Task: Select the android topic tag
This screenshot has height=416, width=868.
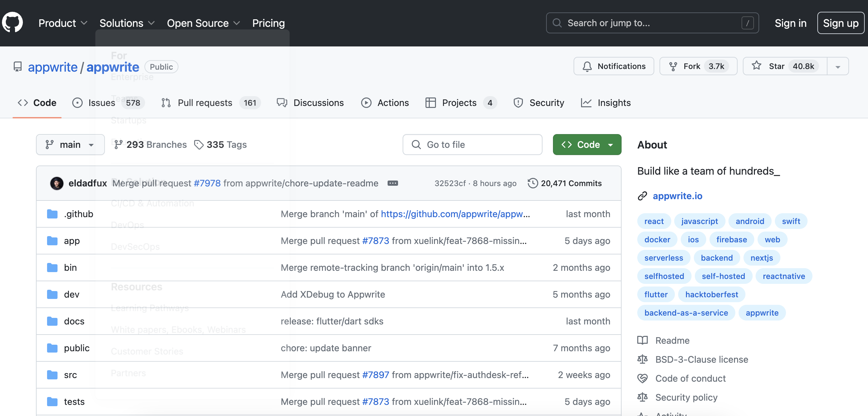Action: 749,221
